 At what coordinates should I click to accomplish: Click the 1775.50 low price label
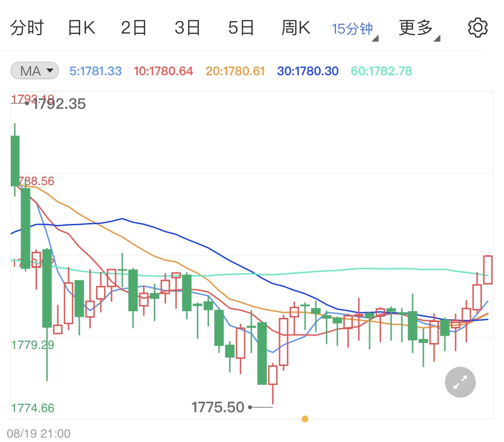click(x=218, y=407)
